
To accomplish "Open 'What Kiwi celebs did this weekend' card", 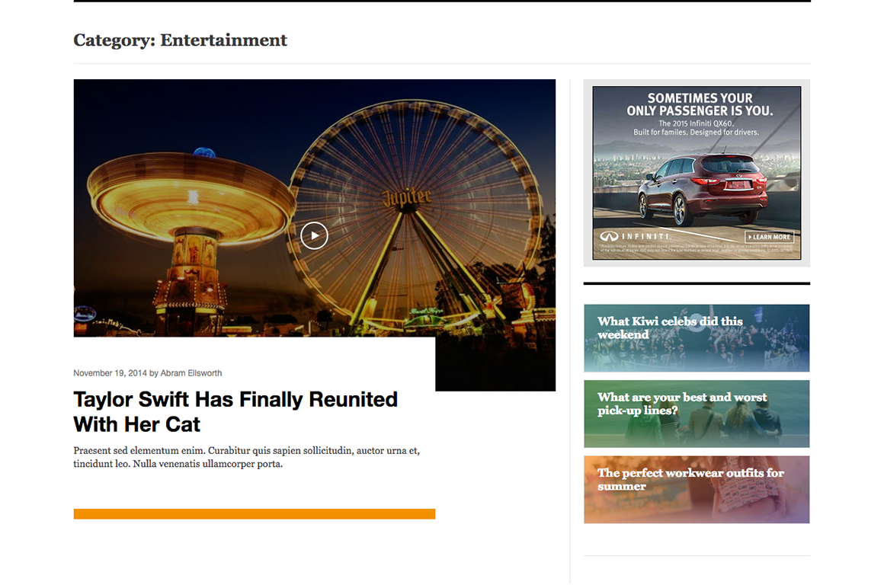I will (x=697, y=338).
